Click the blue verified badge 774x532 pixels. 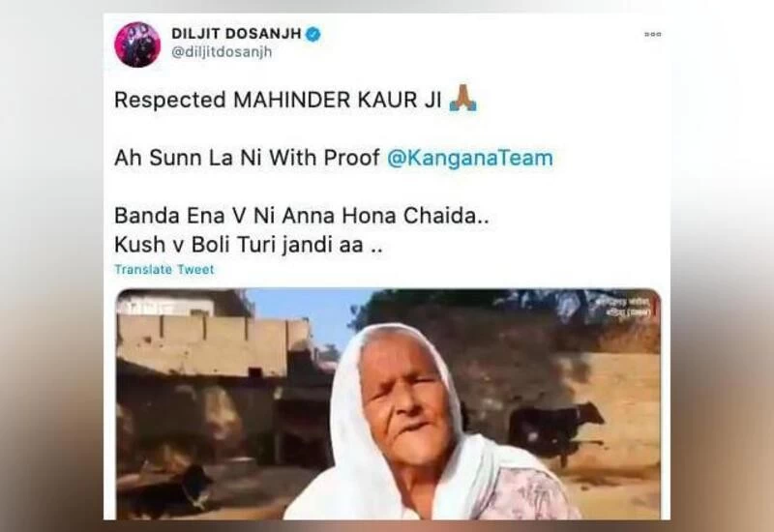pos(313,34)
